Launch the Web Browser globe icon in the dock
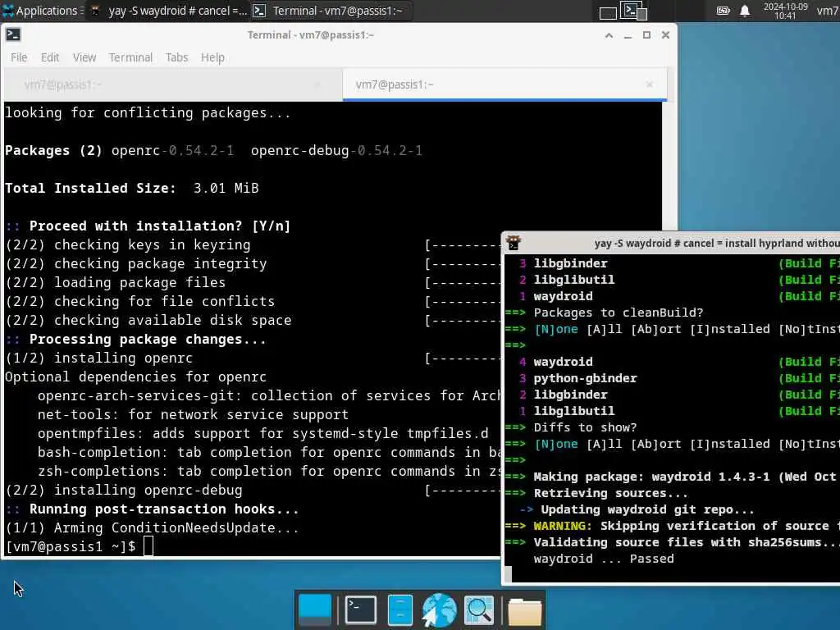840x630 pixels. click(x=439, y=609)
